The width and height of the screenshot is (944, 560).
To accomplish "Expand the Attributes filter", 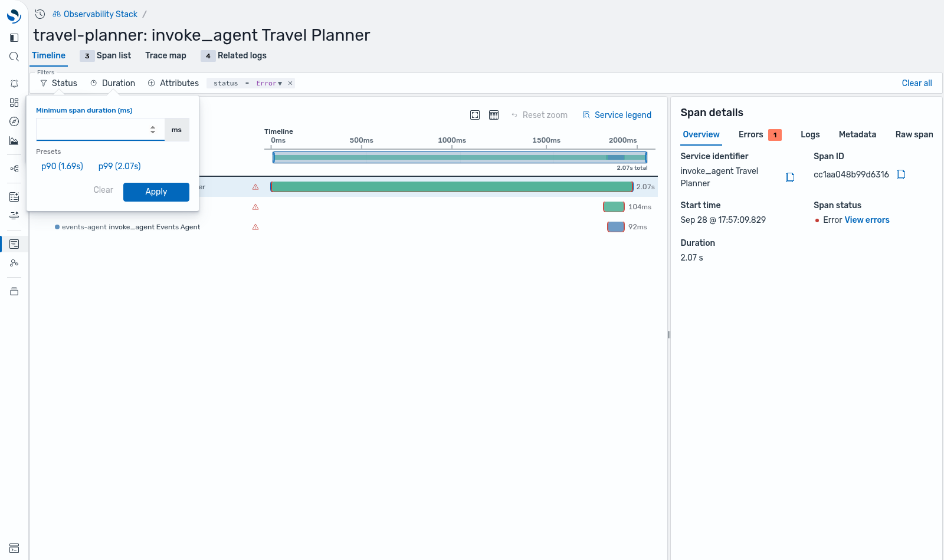I will click(x=173, y=83).
